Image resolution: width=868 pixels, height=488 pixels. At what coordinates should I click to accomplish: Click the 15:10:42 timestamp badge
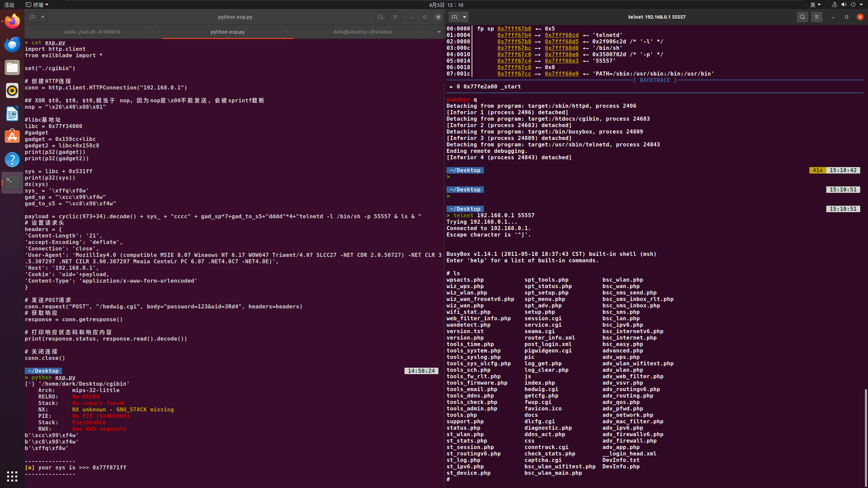pyautogui.click(x=843, y=170)
